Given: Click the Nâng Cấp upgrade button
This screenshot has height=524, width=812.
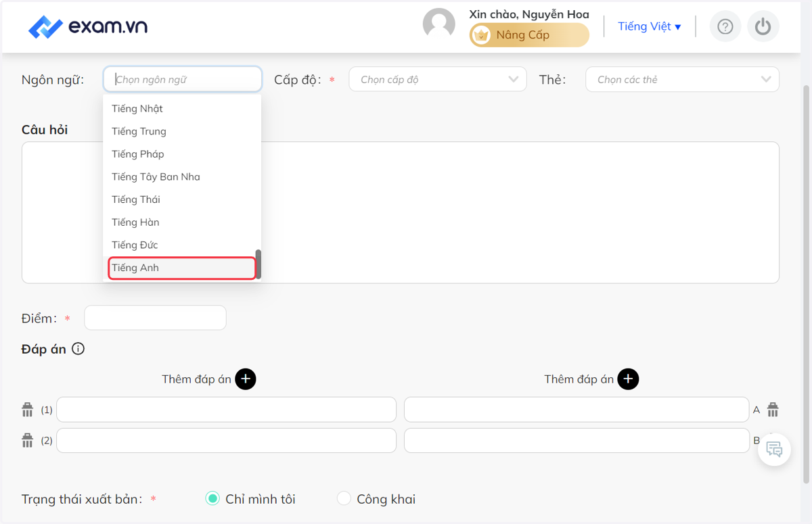Looking at the screenshot, I should (x=529, y=35).
